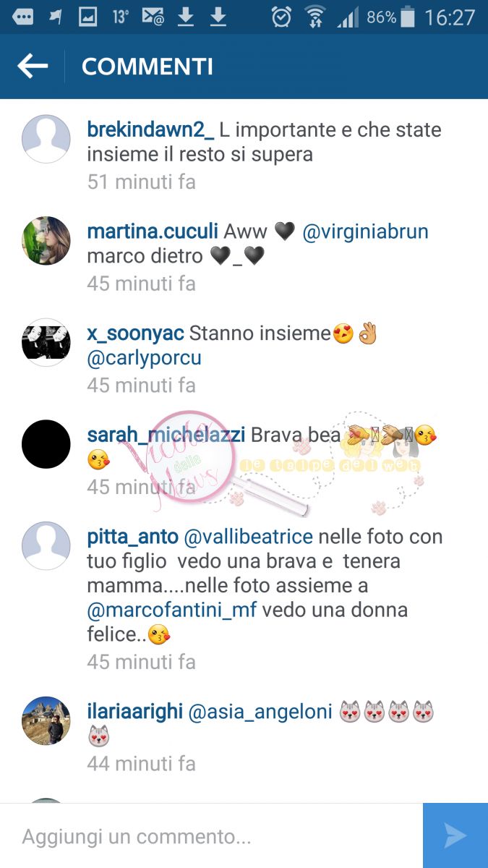Open brekindawn2_ profile avatar
This screenshot has height=868, width=488.
coord(46,139)
